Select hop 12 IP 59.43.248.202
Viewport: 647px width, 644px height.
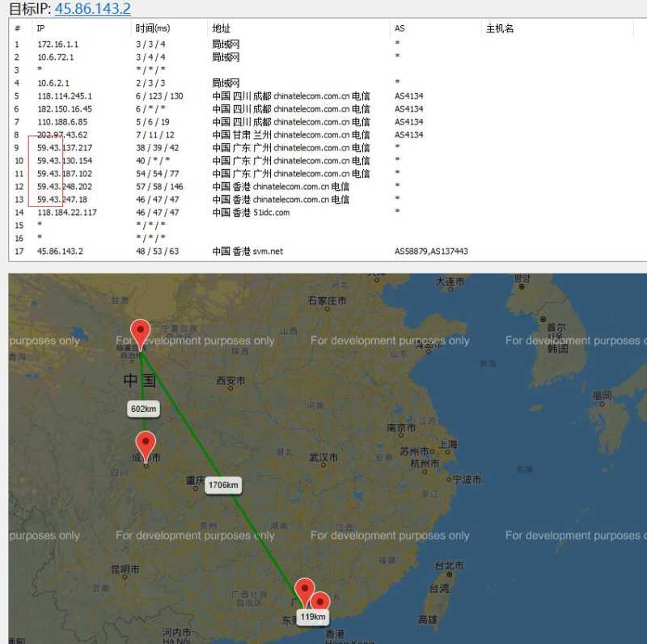pos(65,187)
